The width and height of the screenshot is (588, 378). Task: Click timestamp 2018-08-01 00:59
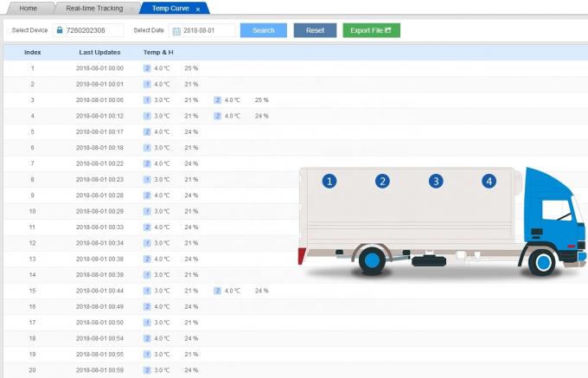coord(99,369)
